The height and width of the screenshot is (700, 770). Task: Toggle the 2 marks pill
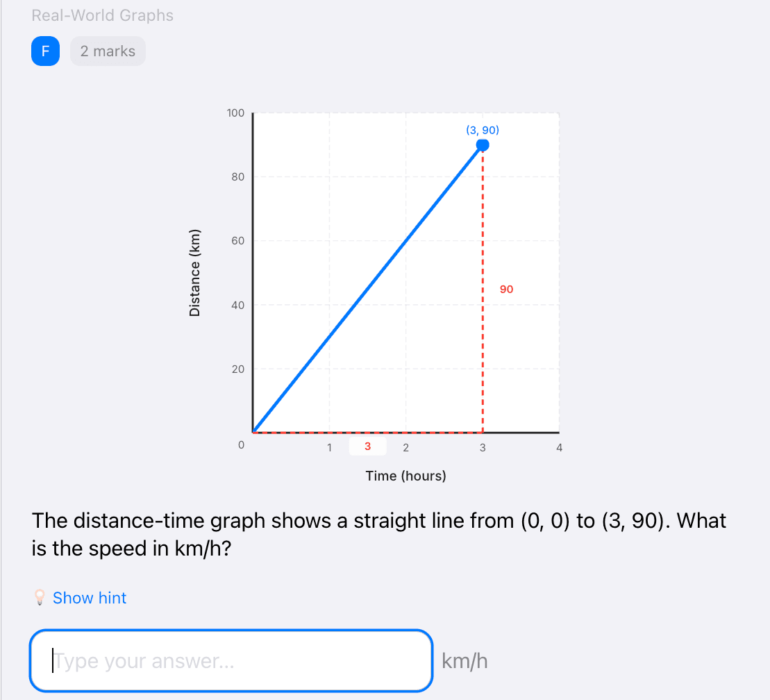click(x=108, y=51)
